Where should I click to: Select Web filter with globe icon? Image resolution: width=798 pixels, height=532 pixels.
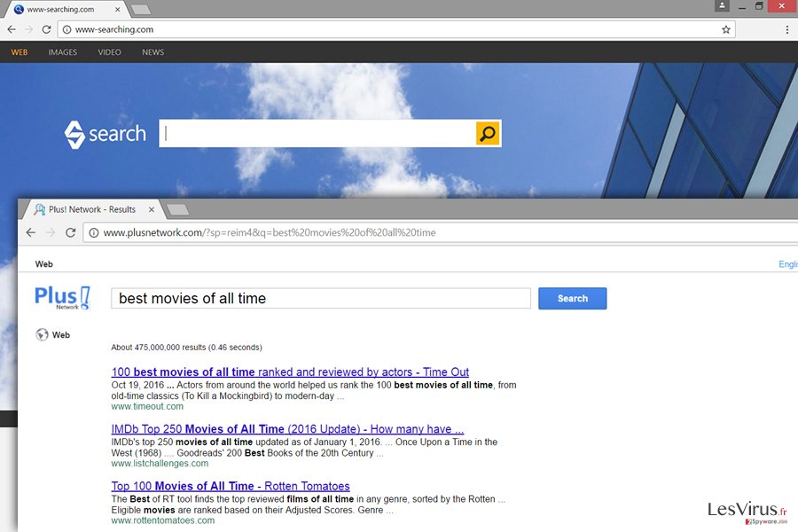(53, 334)
